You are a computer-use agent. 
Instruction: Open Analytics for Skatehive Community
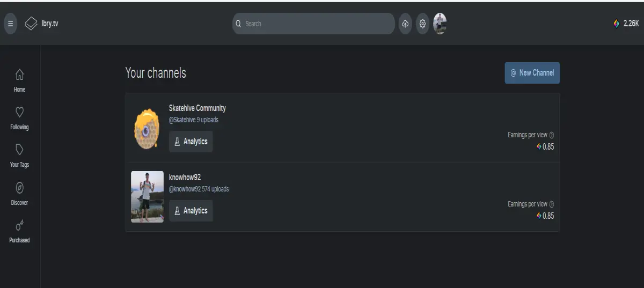coord(191,142)
